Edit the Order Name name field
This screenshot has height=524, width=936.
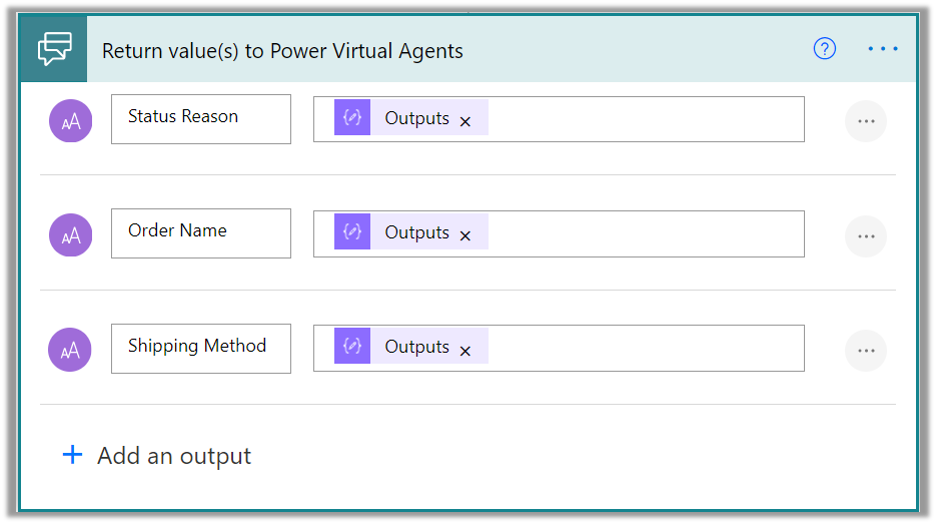coord(200,232)
